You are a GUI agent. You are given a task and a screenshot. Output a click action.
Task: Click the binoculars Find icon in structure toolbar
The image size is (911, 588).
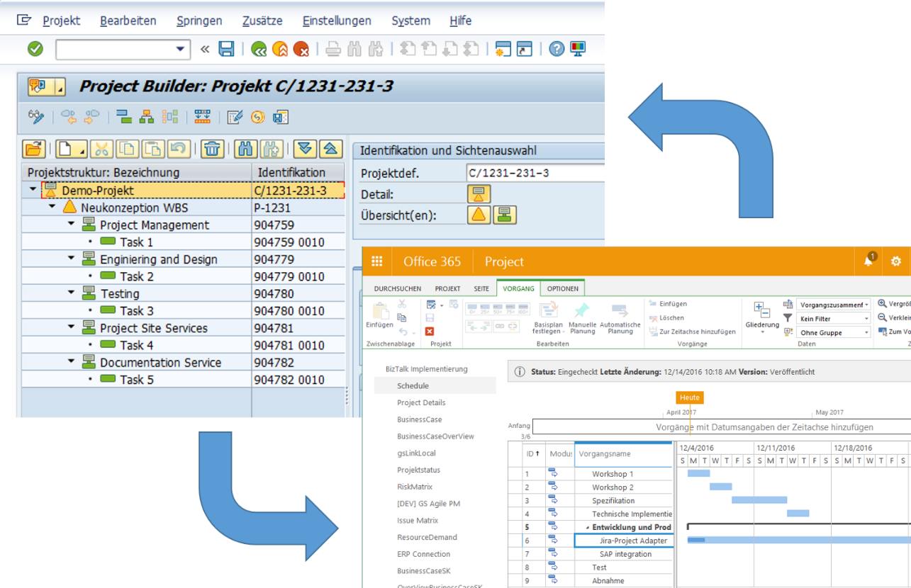coord(246,149)
